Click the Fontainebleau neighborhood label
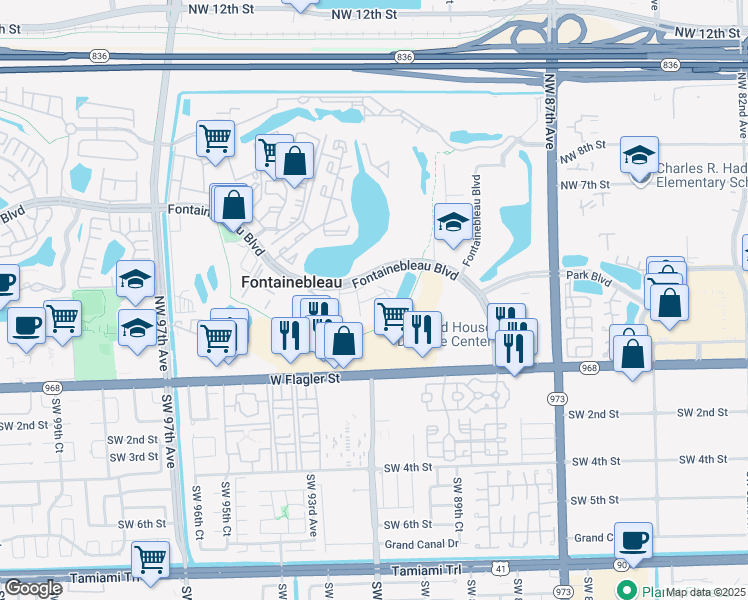This screenshot has height=600, width=748. pos(292,284)
